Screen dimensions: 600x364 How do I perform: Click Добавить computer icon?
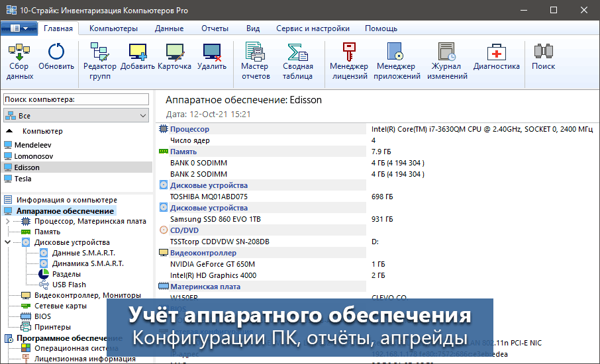coord(138,54)
